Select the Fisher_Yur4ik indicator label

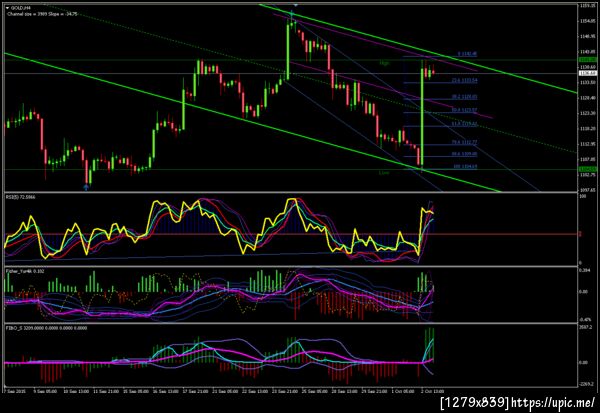click(24, 271)
